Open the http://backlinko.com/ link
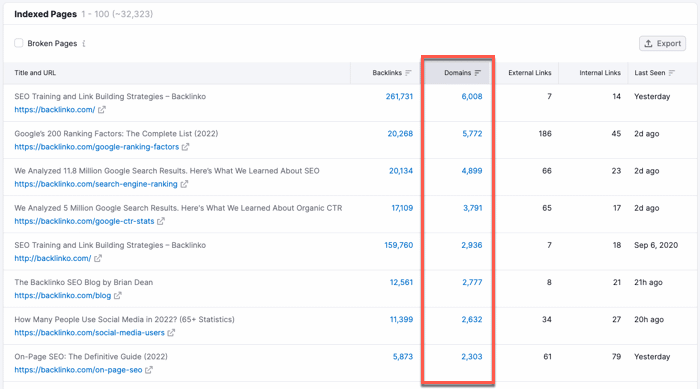Viewport: 700px width, 389px height. [x=53, y=258]
